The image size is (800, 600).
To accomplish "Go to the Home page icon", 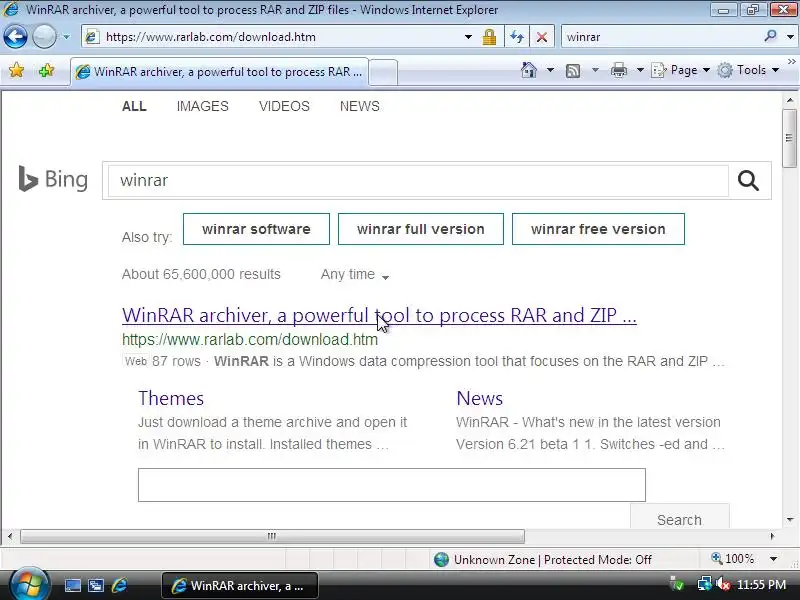I will (x=529, y=70).
